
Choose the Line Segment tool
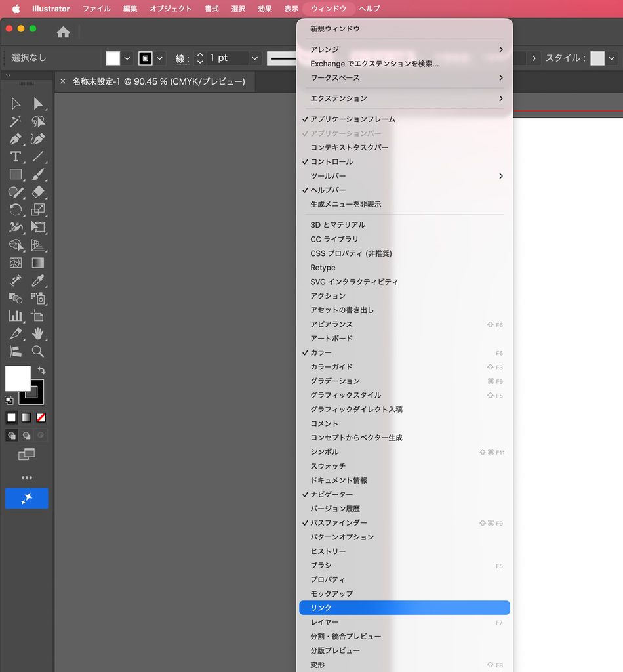tap(37, 156)
